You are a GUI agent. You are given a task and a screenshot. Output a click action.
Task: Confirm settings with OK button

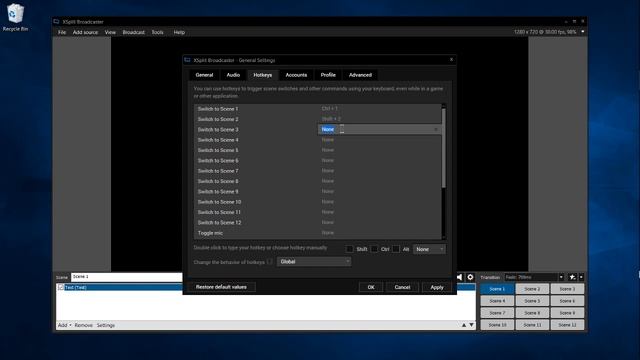click(x=371, y=287)
